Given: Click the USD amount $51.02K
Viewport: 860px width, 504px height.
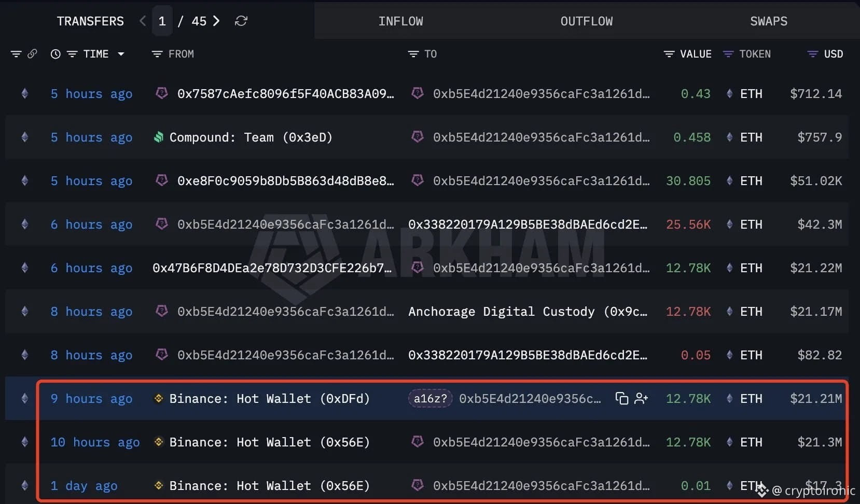Looking at the screenshot, I should (x=816, y=181).
